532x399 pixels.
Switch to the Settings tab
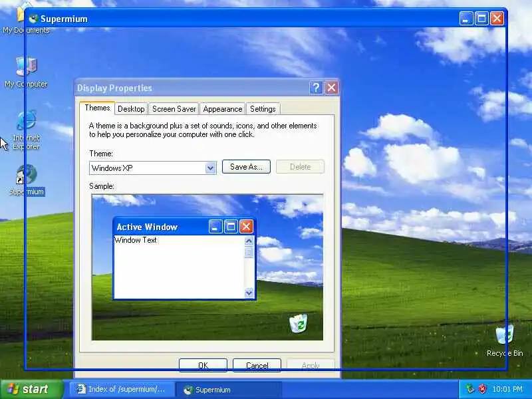pyautogui.click(x=263, y=109)
